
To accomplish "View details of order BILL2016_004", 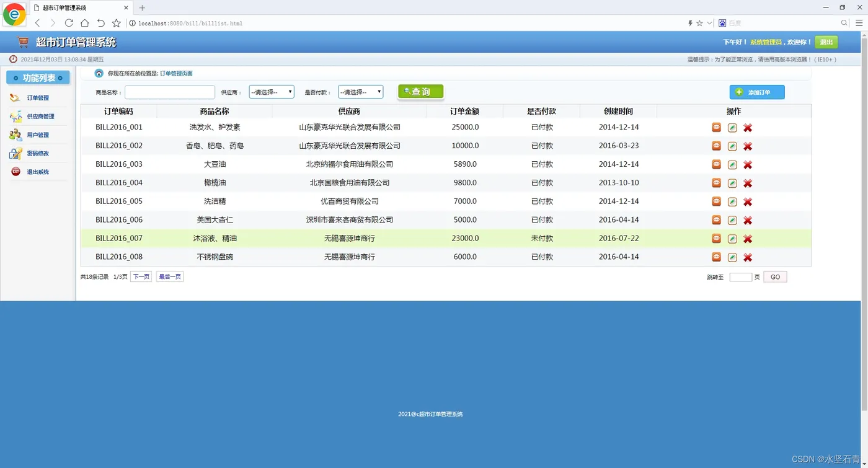I will click(x=716, y=183).
